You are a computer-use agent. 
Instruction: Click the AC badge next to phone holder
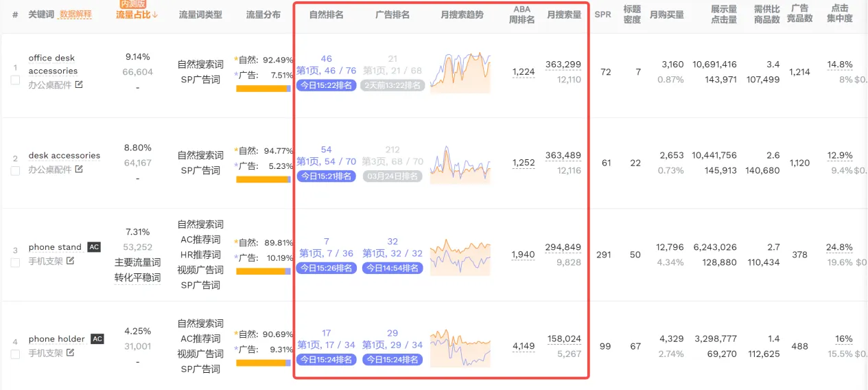click(97, 339)
